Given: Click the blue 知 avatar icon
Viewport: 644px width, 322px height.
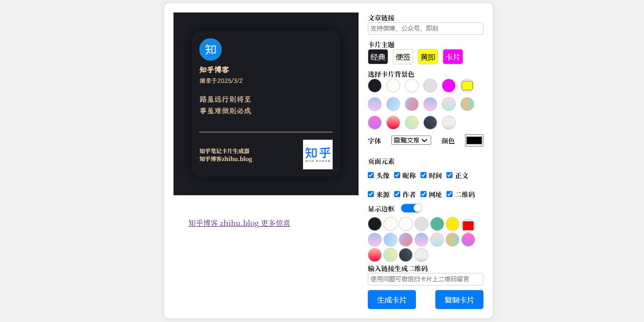Looking at the screenshot, I should pos(211,50).
